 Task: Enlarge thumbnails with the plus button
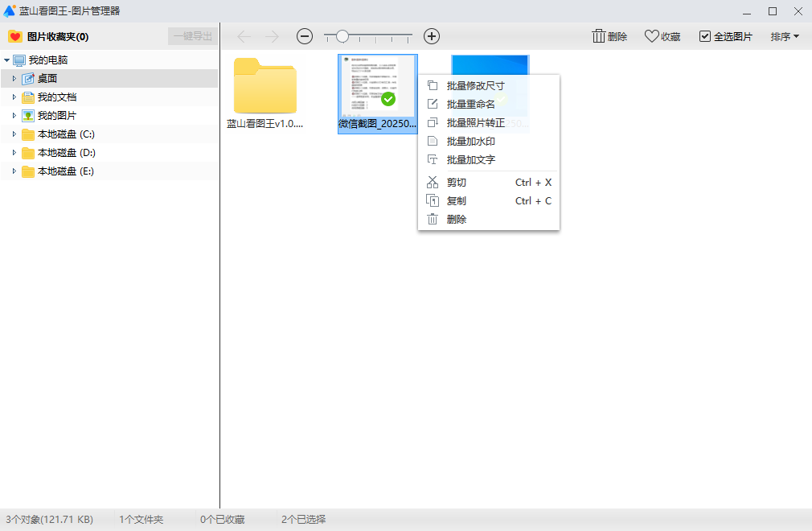click(x=432, y=36)
